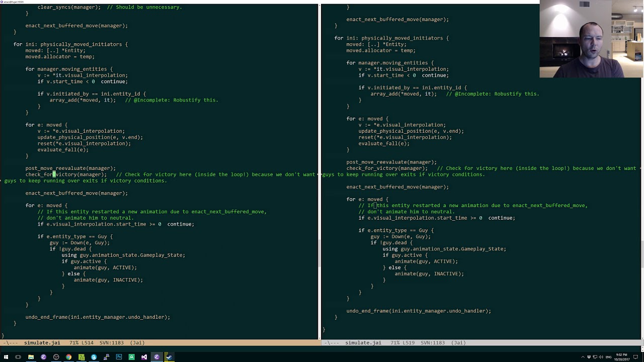Open the network status tray icon
Image resolution: width=644 pixels, height=362 pixels.
coord(595,357)
